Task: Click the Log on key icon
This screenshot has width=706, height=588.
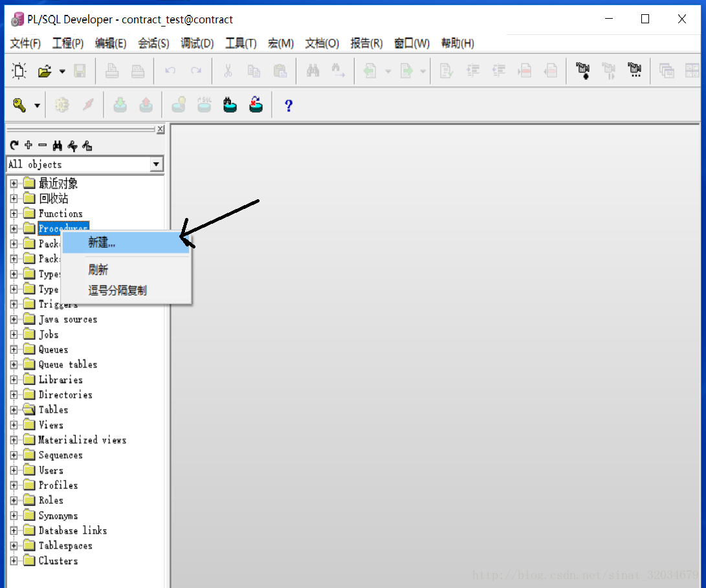Action: click(19, 105)
